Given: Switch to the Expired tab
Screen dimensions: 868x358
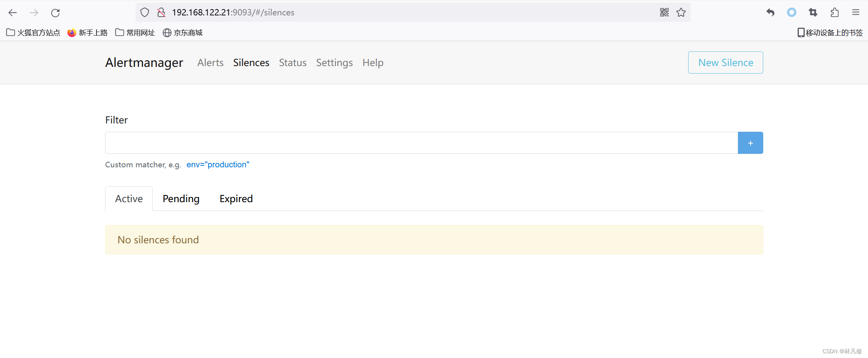Looking at the screenshot, I should pos(236,199).
